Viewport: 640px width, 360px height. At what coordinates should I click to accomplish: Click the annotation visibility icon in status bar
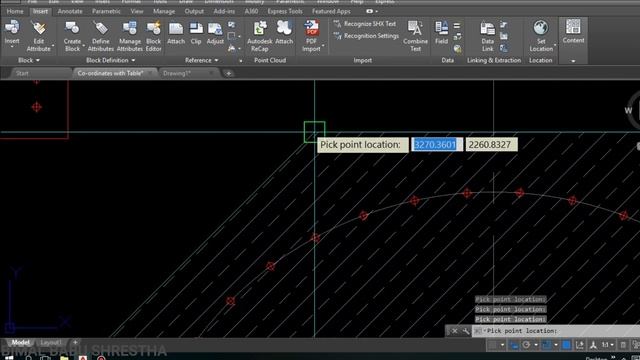click(x=593, y=345)
